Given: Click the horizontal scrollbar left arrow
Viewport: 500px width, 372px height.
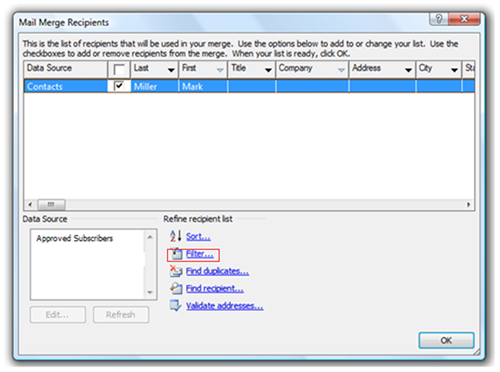Looking at the screenshot, I should (30, 204).
